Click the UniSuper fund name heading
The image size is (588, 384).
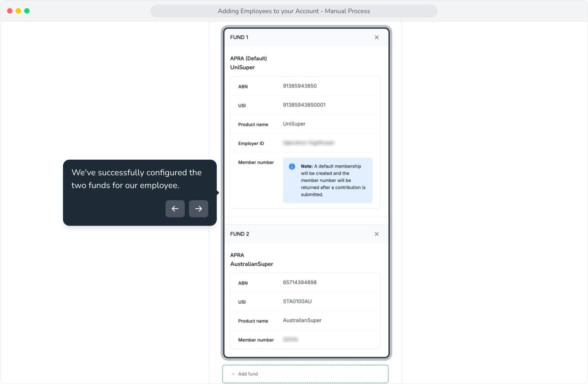click(x=242, y=67)
